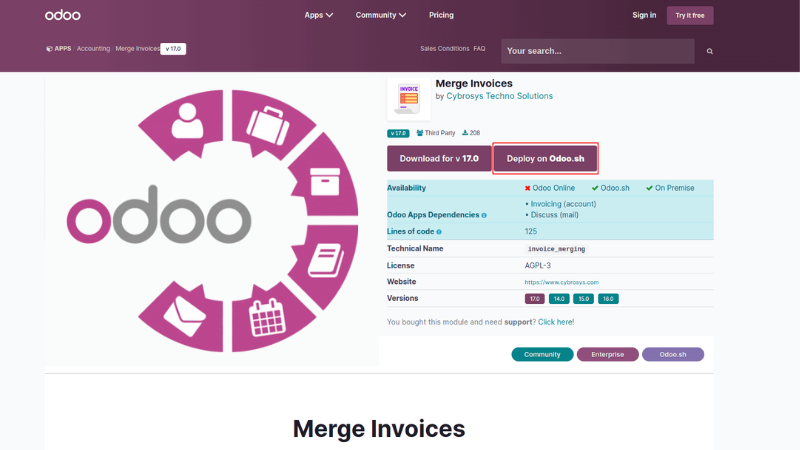Click Download for v 17.0
The height and width of the screenshot is (450, 800).
pyautogui.click(x=439, y=159)
